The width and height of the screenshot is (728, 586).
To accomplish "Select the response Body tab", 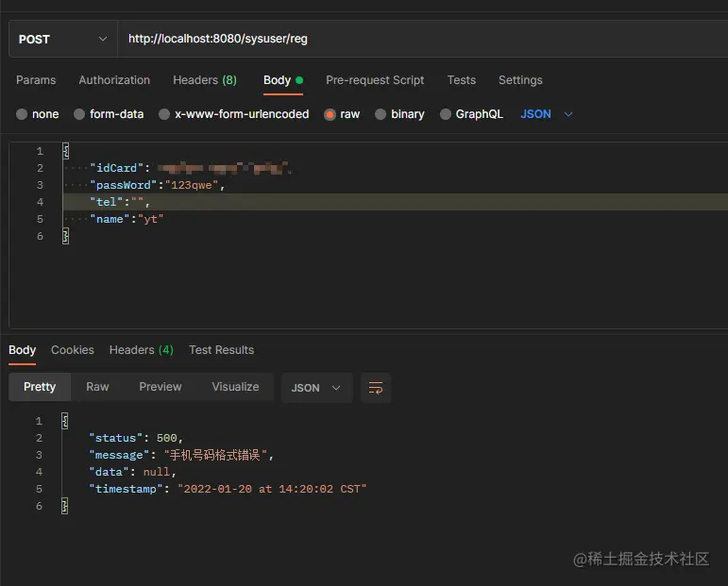I will (x=23, y=350).
